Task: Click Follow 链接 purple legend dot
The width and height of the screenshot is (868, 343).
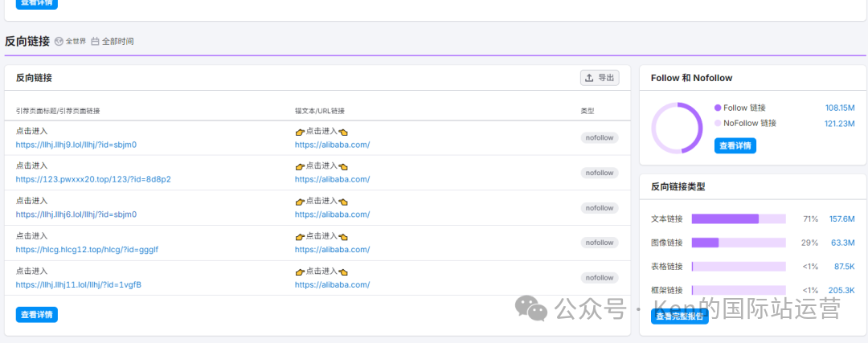Action: 718,108
